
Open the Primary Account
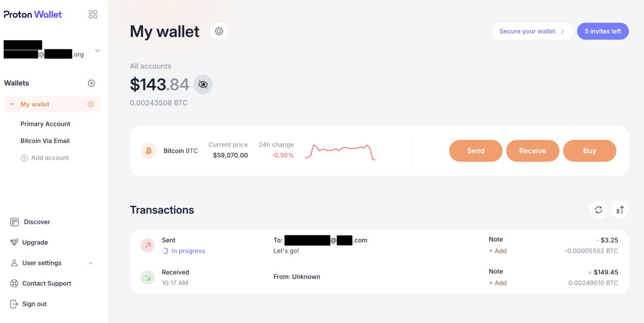coord(45,124)
